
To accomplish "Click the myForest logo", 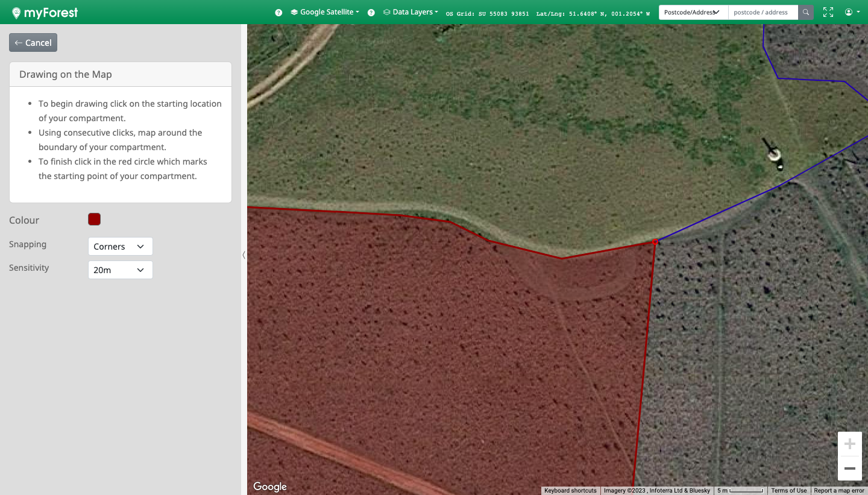I will tap(45, 12).
